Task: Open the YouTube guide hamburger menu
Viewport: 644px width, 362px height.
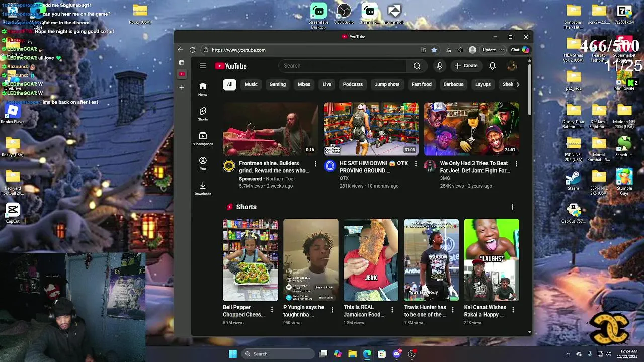Action: coord(203,66)
